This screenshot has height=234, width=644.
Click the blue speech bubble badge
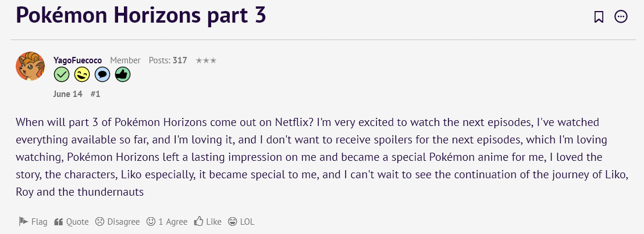[x=102, y=74]
